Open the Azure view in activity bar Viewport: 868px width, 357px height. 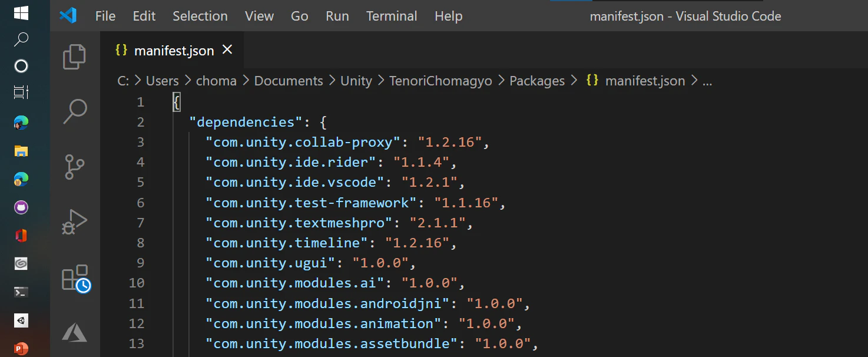[75, 333]
